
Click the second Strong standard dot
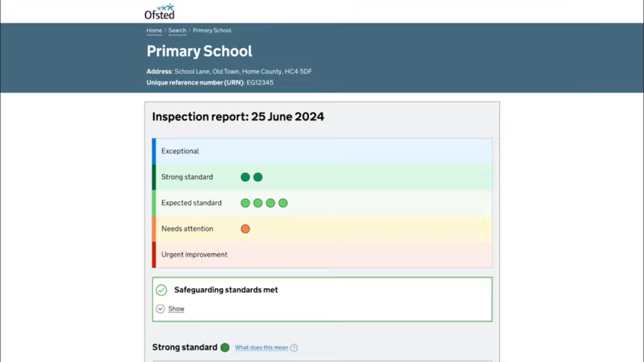click(258, 177)
